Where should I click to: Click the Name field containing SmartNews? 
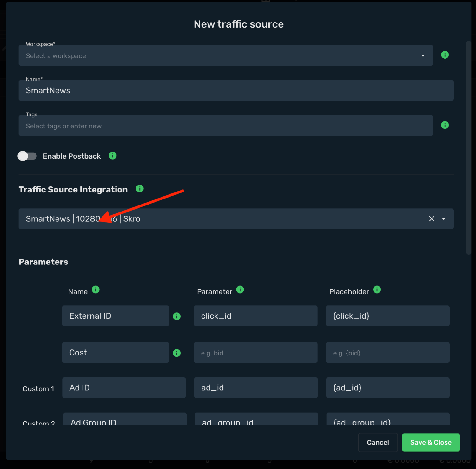tap(236, 90)
